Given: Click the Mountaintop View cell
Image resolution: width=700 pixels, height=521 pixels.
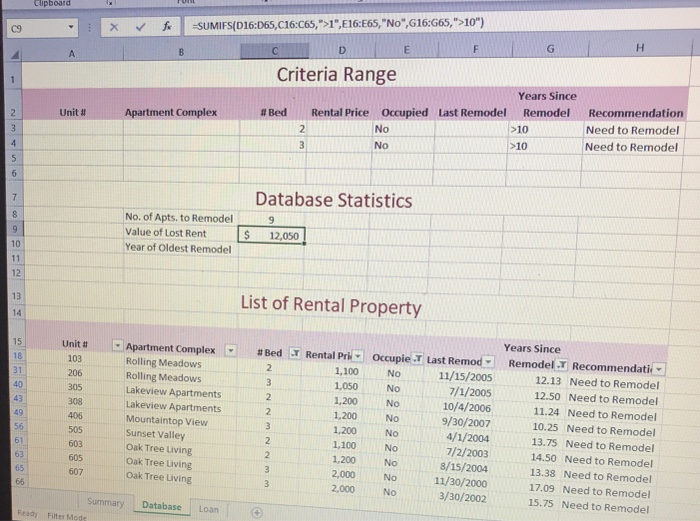Looking at the screenshot, I should pos(167,421).
